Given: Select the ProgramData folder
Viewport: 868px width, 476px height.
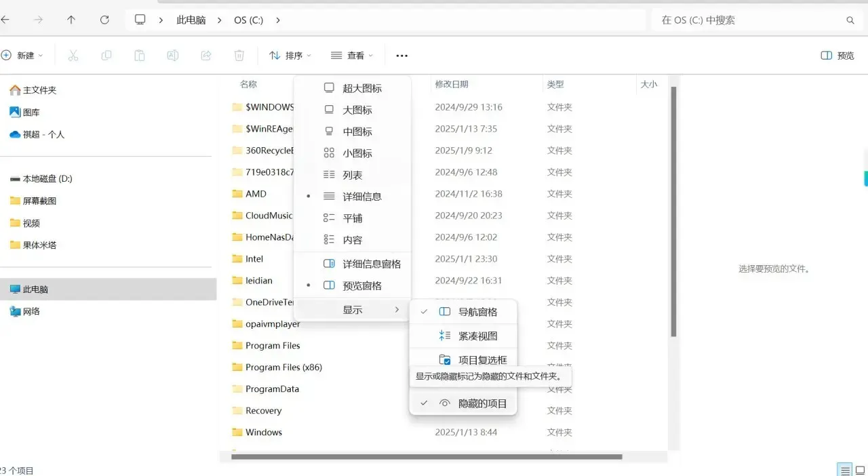Looking at the screenshot, I should pos(272,389).
